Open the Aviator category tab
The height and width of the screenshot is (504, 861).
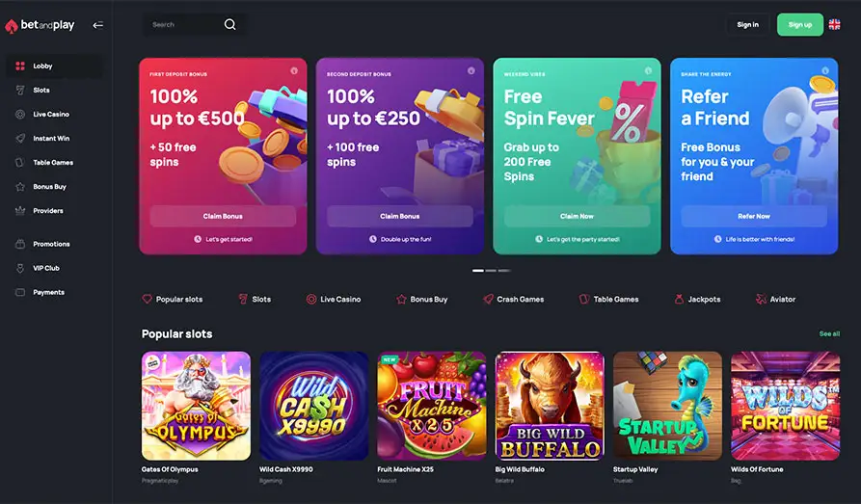pyautogui.click(x=776, y=299)
